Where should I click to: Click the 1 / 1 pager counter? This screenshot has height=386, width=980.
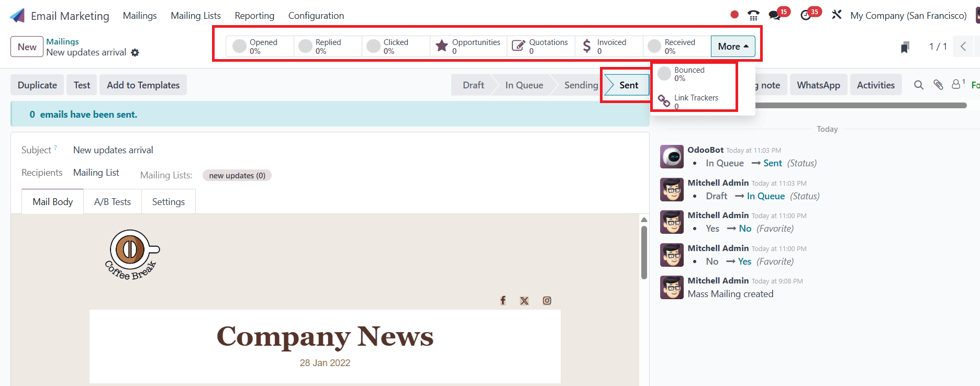(938, 47)
